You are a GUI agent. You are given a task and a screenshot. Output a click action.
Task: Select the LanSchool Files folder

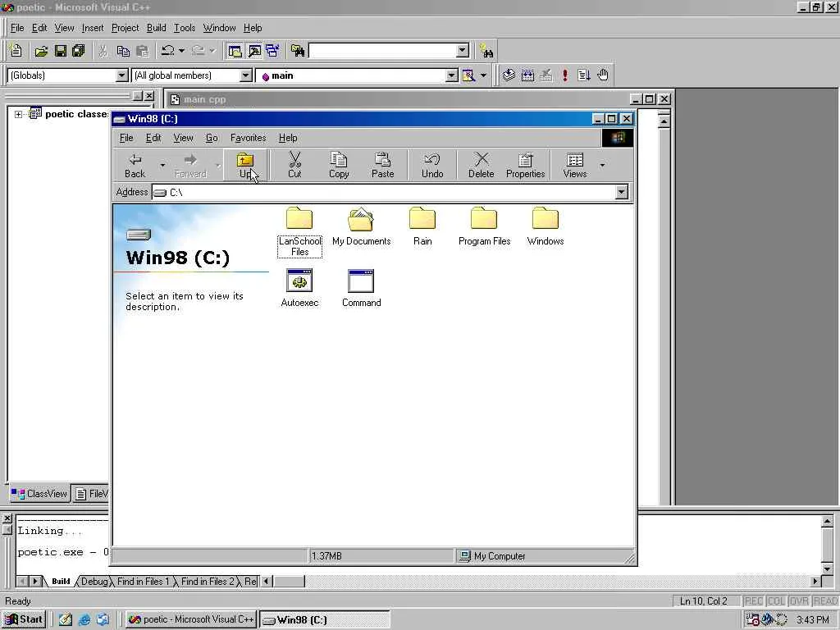(x=299, y=232)
